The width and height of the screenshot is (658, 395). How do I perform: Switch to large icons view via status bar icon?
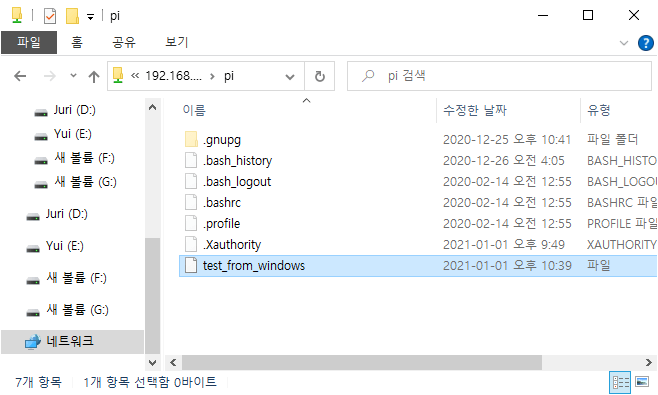(642, 382)
